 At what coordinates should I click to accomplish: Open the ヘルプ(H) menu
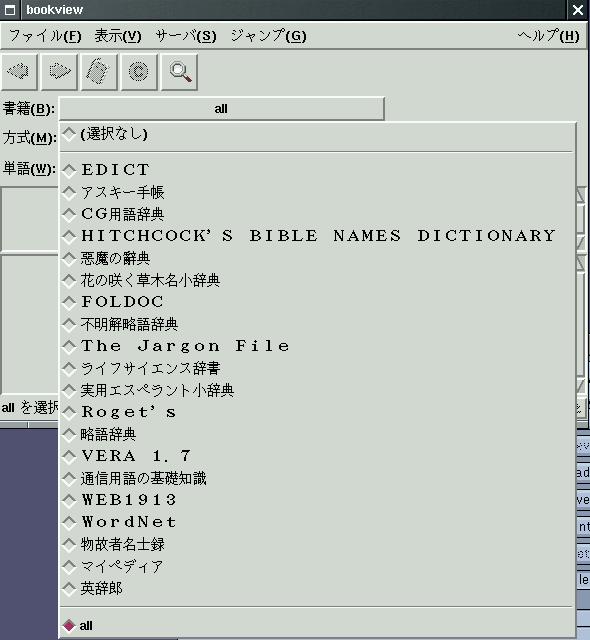click(548, 36)
